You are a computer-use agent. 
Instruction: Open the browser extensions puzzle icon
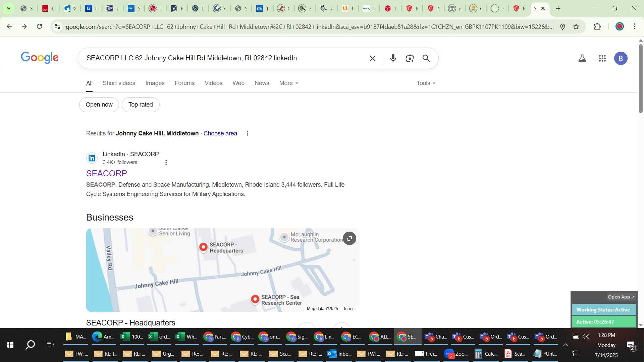pyautogui.click(x=597, y=26)
